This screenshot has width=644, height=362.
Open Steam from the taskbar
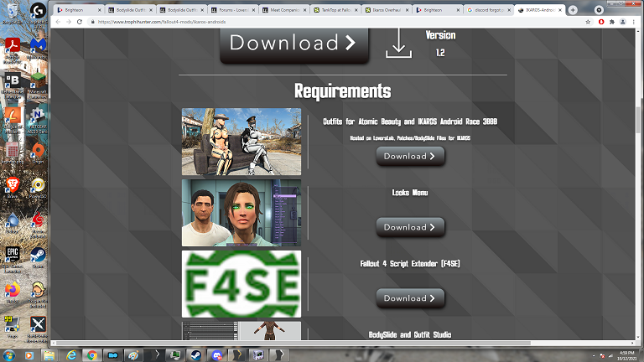click(196, 355)
